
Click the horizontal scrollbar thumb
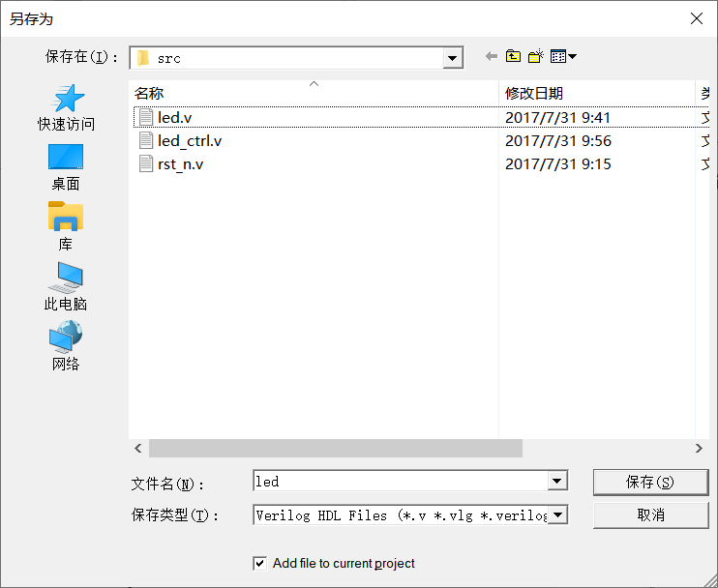335,449
